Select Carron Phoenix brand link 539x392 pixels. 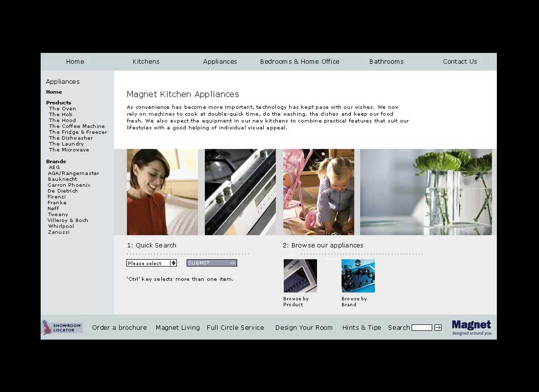(x=69, y=185)
